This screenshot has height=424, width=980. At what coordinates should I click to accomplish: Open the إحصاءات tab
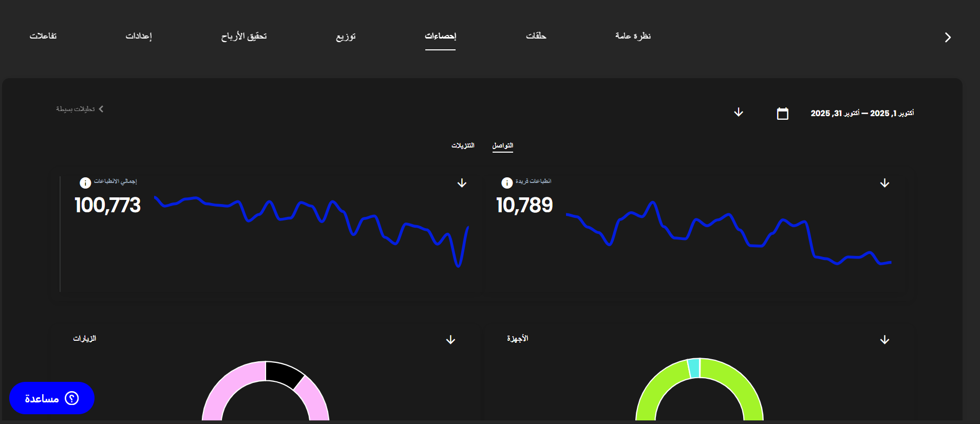click(440, 36)
